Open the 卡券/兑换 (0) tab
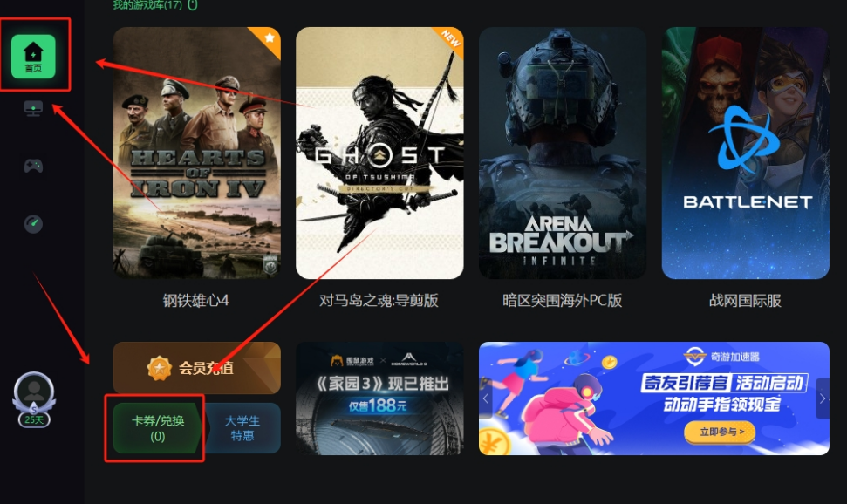Image resolution: width=847 pixels, height=504 pixels. (157, 428)
